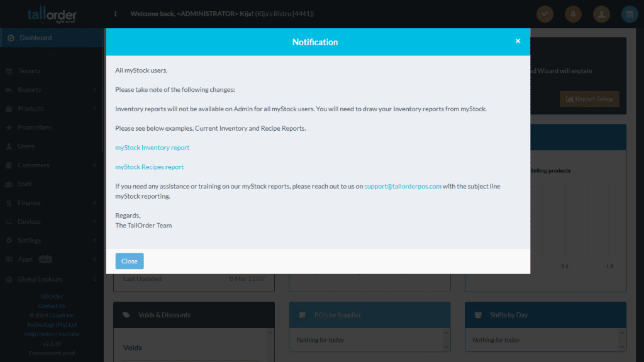The image size is (644, 362).
Task: Click the checkmark icon in the top bar
Action: click(545, 13)
